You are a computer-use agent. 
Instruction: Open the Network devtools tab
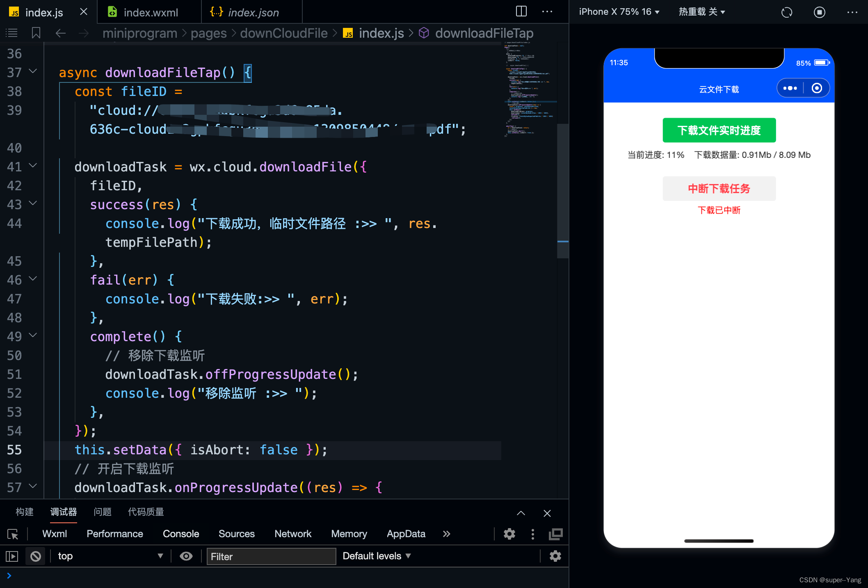click(293, 533)
